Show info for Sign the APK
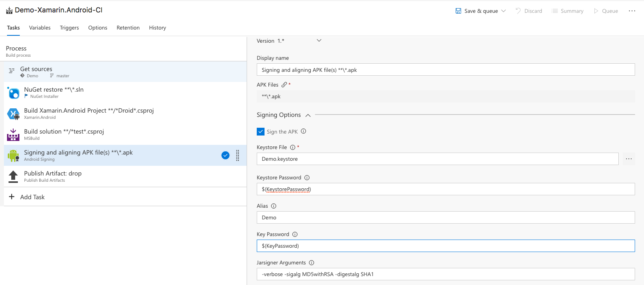The height and width of the screenshot is (285, 644). pyautogui.click(x=303, y=131)
